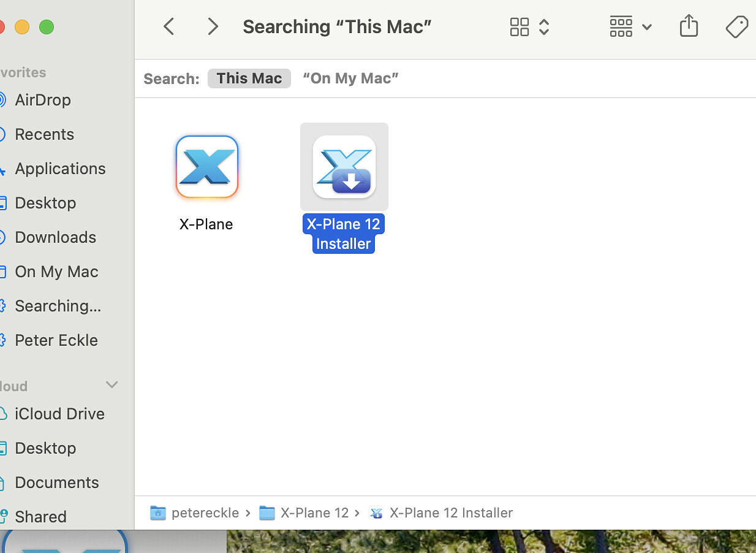Open Applications in the sidebar

click(60, 169)
